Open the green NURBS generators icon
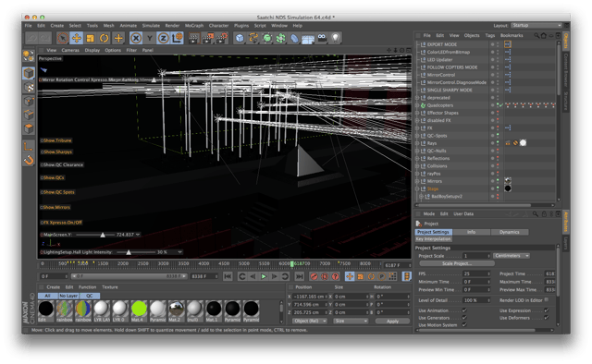592x364 pixels. click(267, 38)
